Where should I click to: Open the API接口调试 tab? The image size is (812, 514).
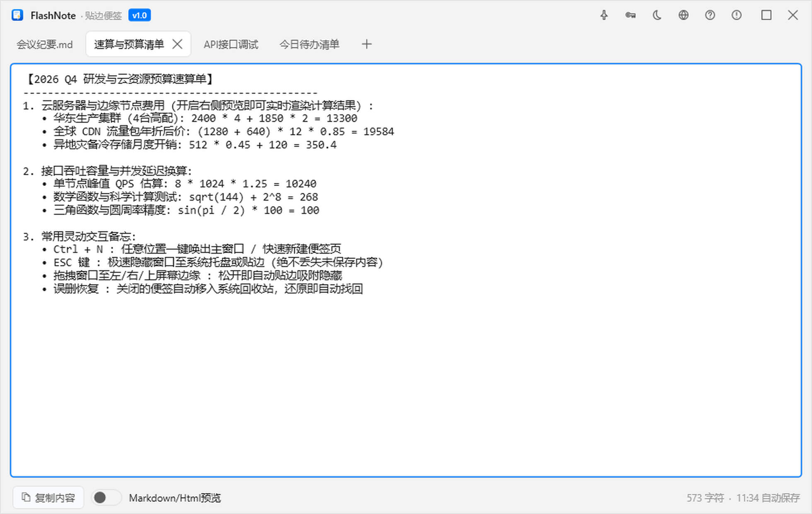[x=231, y=44]
